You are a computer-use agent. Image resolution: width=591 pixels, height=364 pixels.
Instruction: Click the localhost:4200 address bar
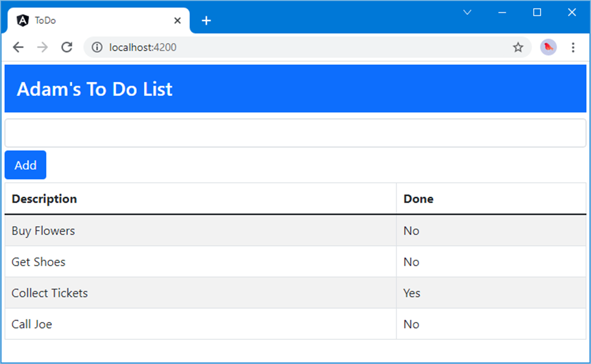(x=300, y=47)
